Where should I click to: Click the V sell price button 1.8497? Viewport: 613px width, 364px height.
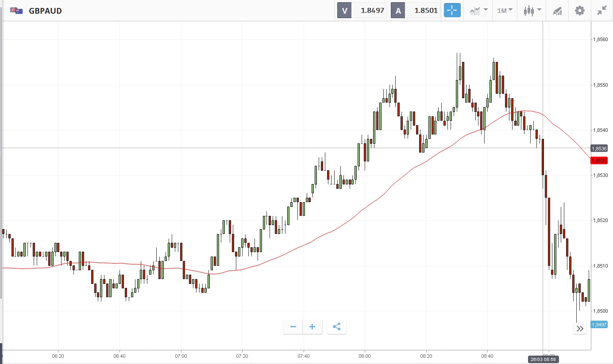click(x=362, y=11)
